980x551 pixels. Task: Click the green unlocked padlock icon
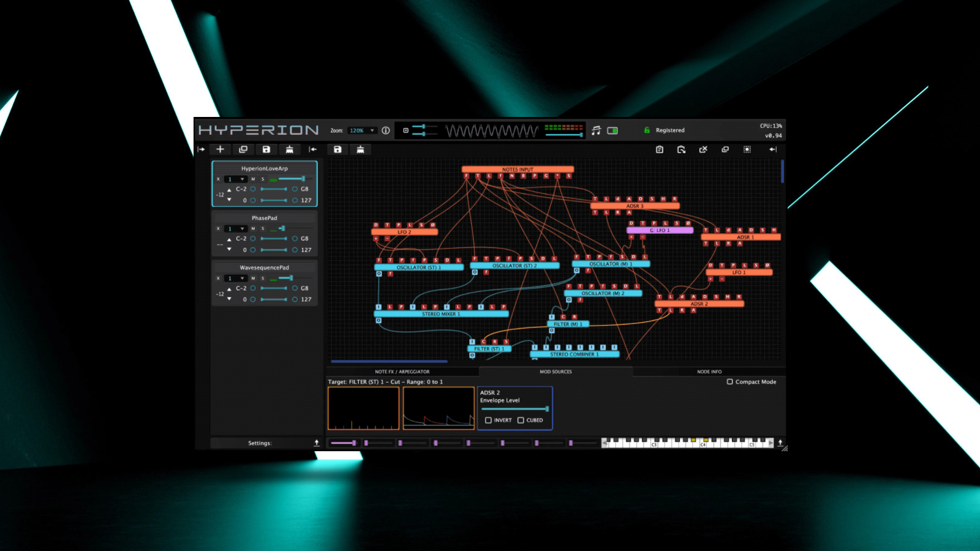click(x=647, y=130)
